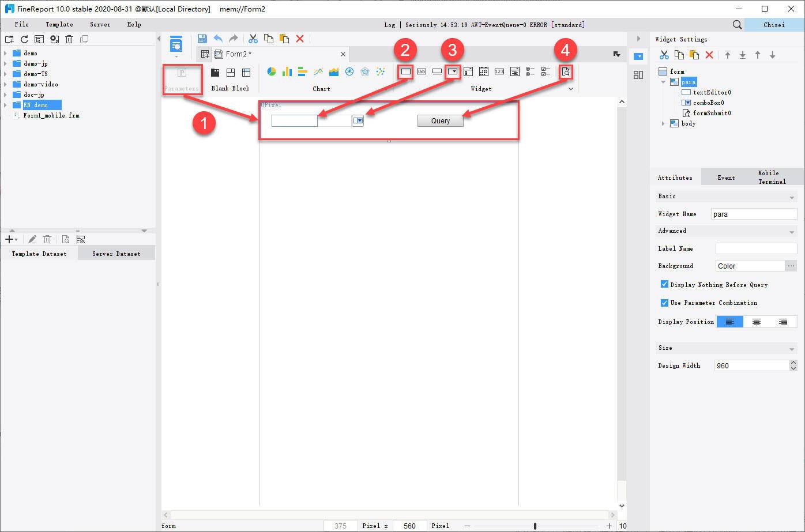The image size is (805, 532).
Task: Toggle Use Parameter Combination checkbox
Action: [664, 302]
